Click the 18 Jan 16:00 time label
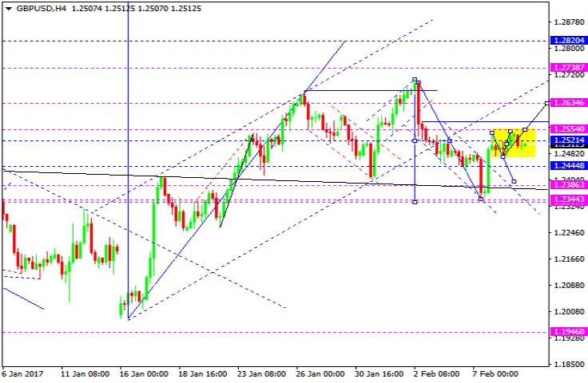This screenshot has width=588, height=383. (x=203, y=373)
